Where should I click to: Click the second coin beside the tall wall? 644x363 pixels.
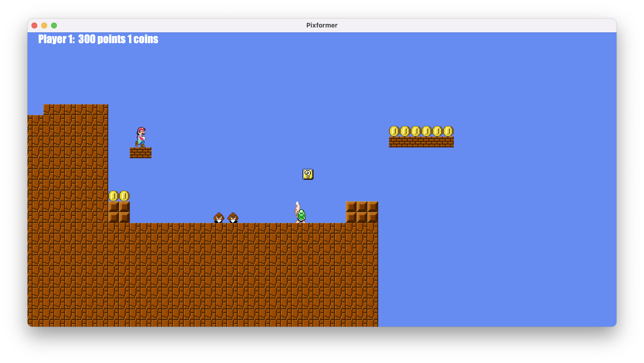(x=124, y=196)
